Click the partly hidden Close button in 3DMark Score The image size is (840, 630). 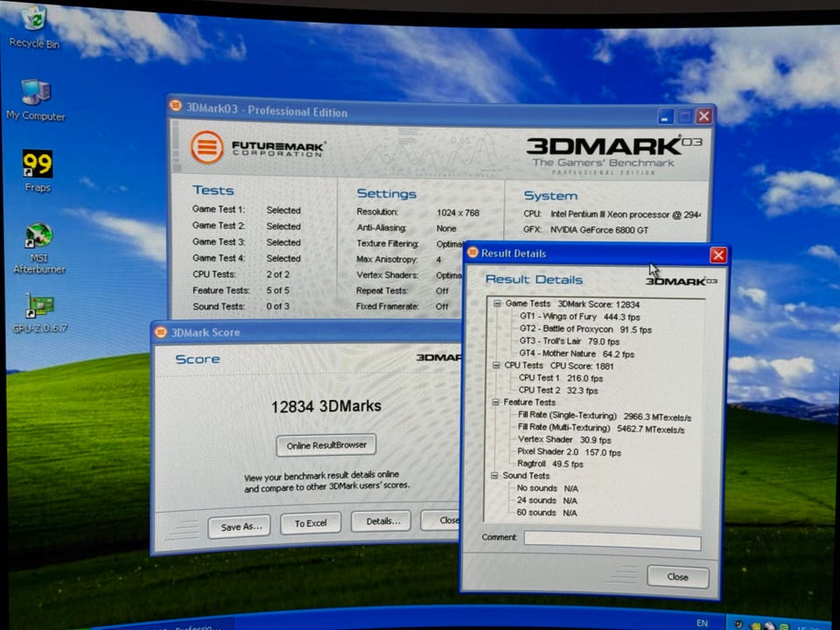(x=440, y=520)
